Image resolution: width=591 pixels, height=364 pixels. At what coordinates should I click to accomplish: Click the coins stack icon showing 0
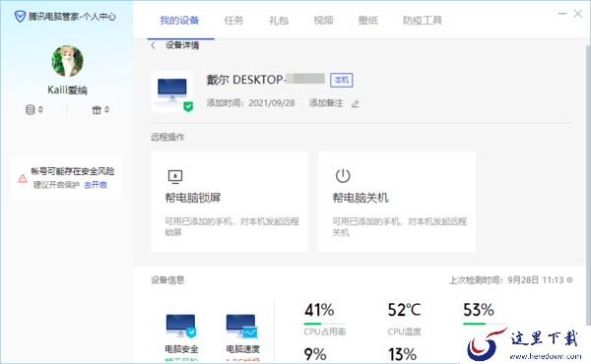click(30, 109)
